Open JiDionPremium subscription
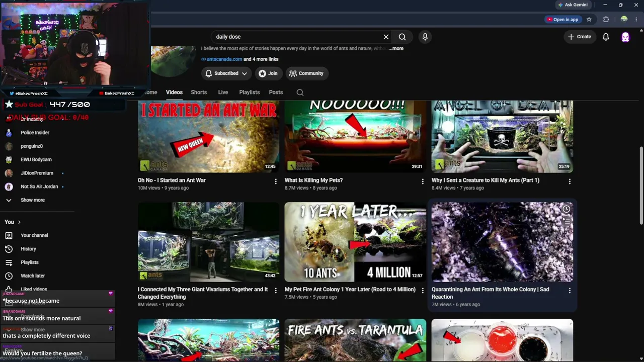This screenshot has height=362, width=644. click(x=37, y=173)
